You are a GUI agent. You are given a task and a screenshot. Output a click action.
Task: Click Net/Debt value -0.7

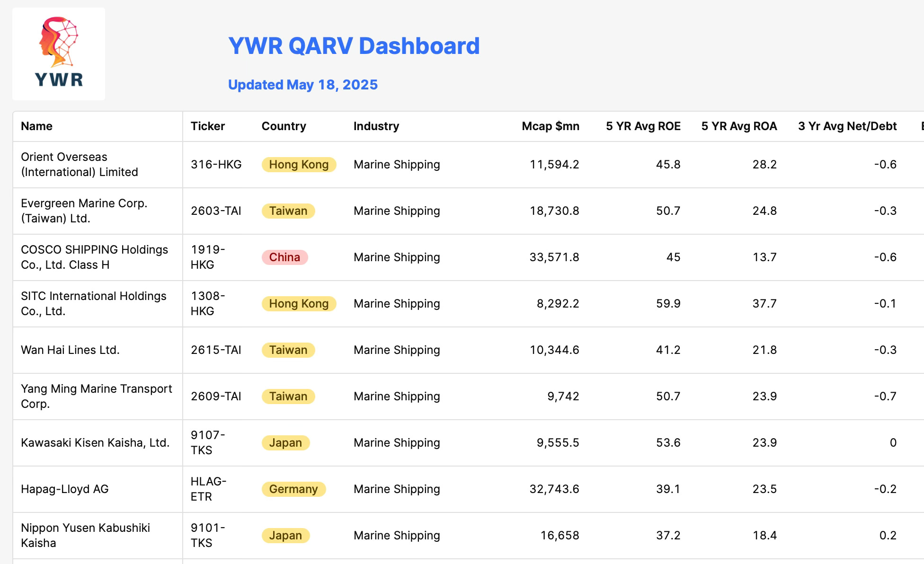tap(885, 397)
